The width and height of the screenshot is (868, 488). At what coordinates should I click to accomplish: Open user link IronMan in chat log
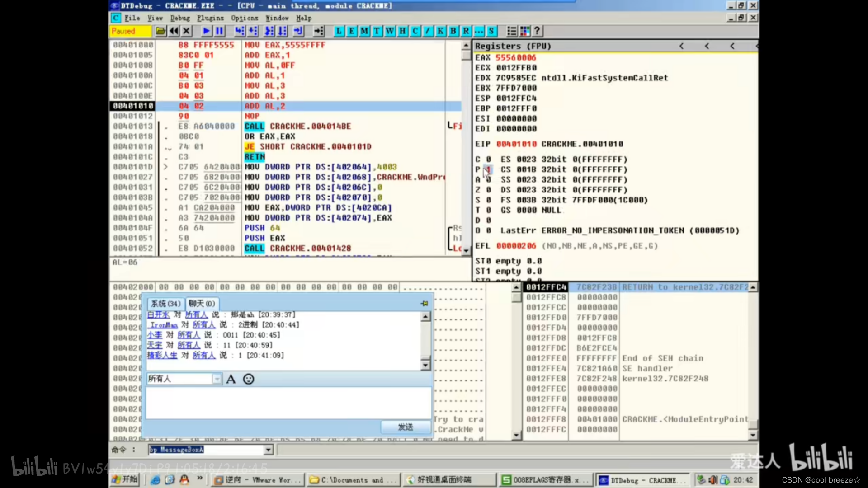point(164,325)
